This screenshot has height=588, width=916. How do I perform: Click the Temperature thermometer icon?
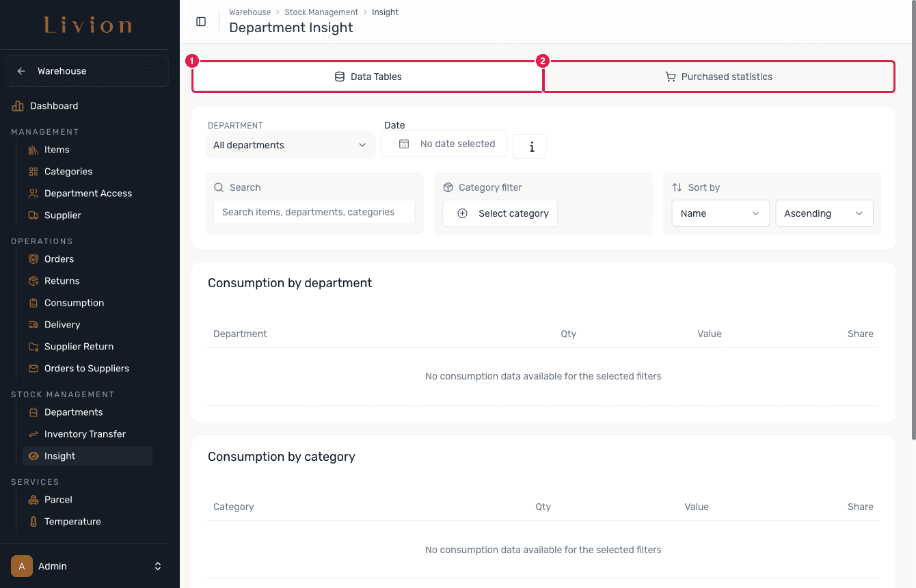click(33, 522)
